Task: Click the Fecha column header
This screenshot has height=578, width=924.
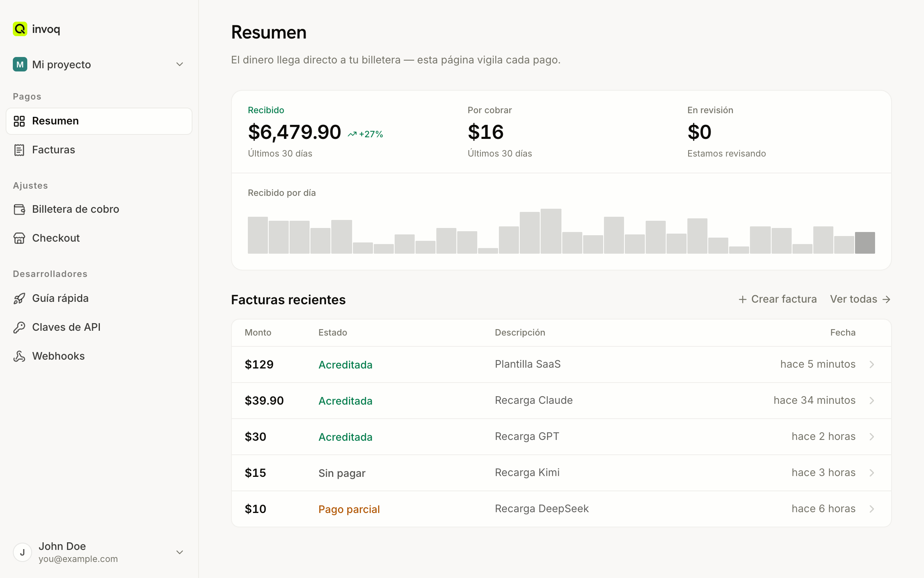Action: tap(843, 332)
